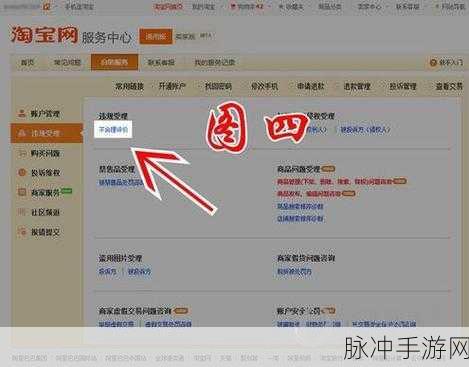Open the 修改手机 quick link
Viewport: 469px width, 367px height.
point(265,86)
